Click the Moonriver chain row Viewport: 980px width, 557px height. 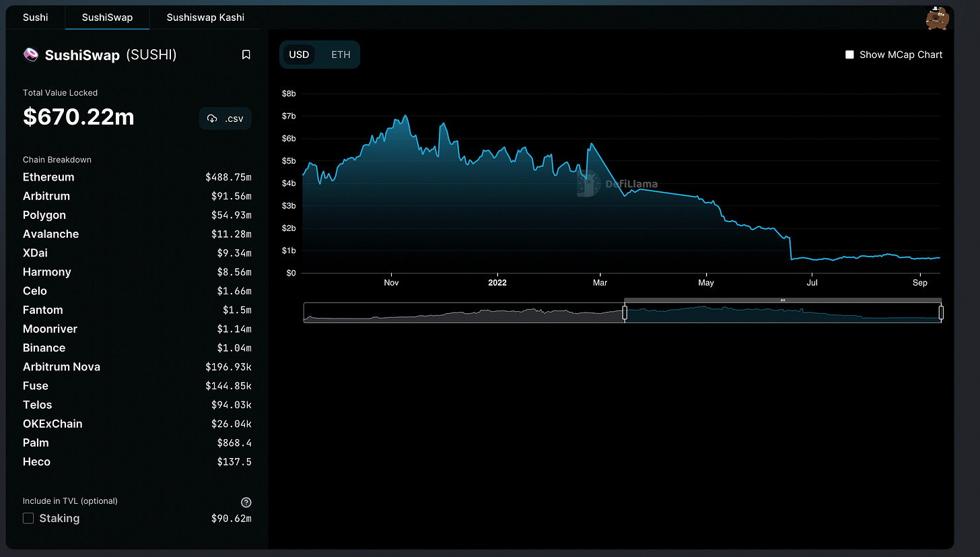(x=137, y=329)
